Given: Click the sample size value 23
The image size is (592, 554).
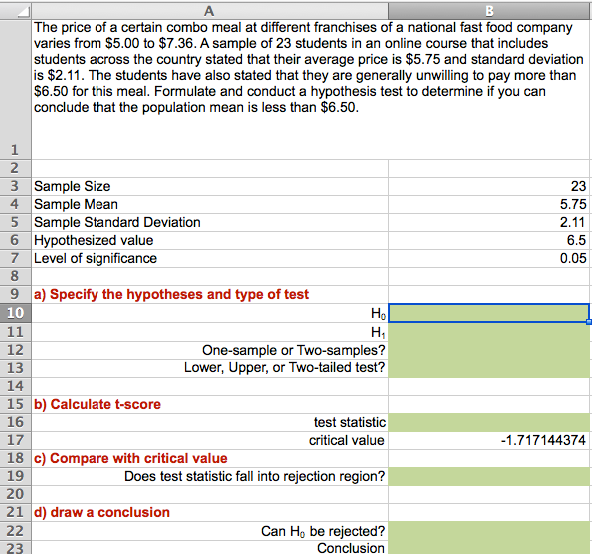Looking at the screenshot, I should (578, 186).
